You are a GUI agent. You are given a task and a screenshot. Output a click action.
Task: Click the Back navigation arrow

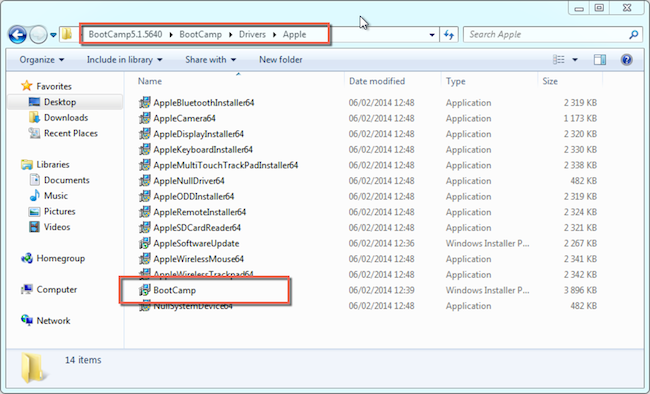[x=17, y=35]
